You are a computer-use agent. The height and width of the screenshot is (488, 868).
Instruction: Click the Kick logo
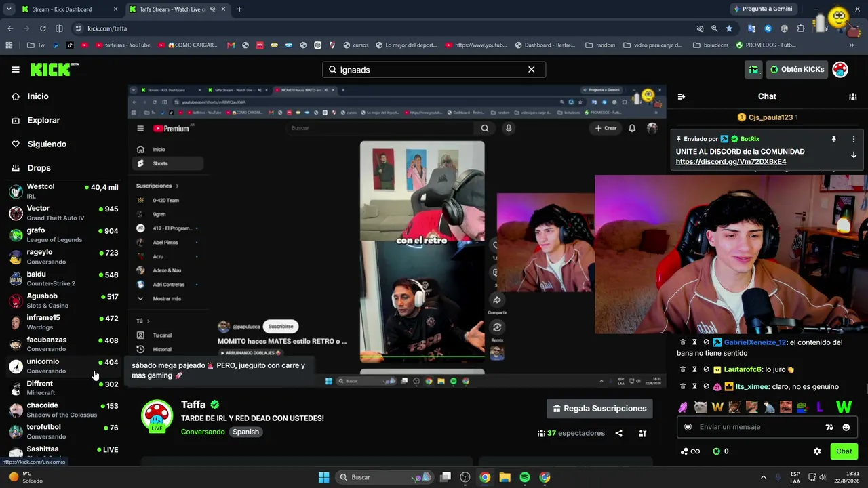coord(54,69)
